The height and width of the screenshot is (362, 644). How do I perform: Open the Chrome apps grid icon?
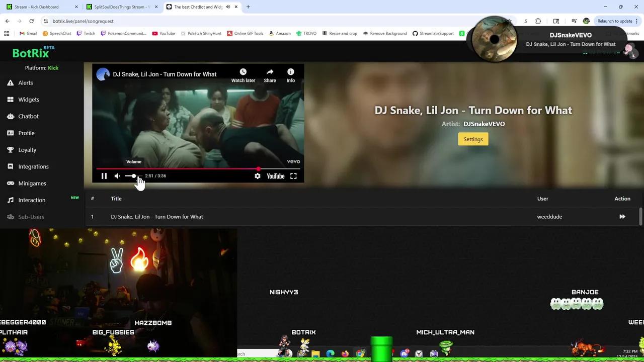[7, 34]
